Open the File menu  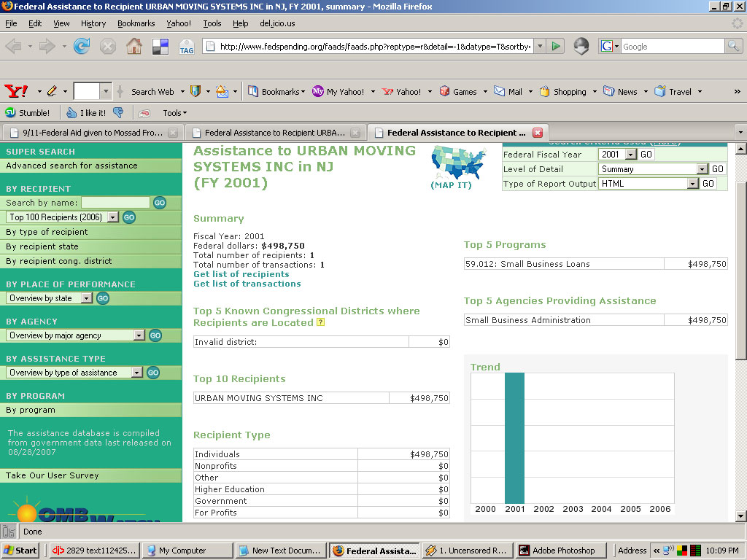(11, 23)
